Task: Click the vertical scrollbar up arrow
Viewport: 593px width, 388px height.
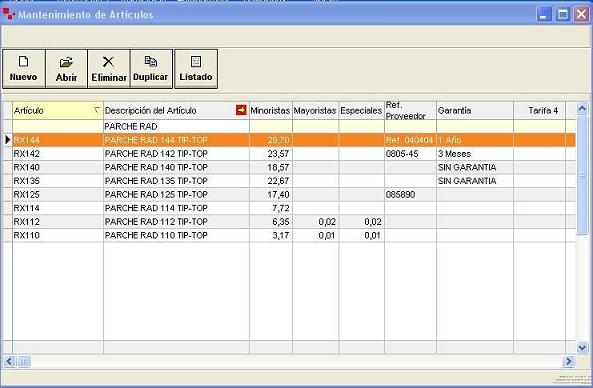Action: pyautogui.click(x=582, y=109)
